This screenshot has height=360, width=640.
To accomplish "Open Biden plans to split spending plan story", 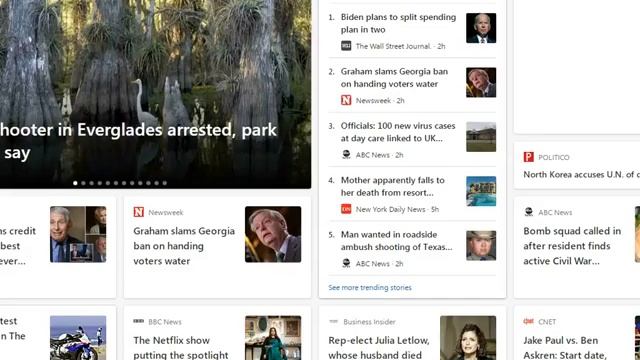I will (x=398, y=23).
